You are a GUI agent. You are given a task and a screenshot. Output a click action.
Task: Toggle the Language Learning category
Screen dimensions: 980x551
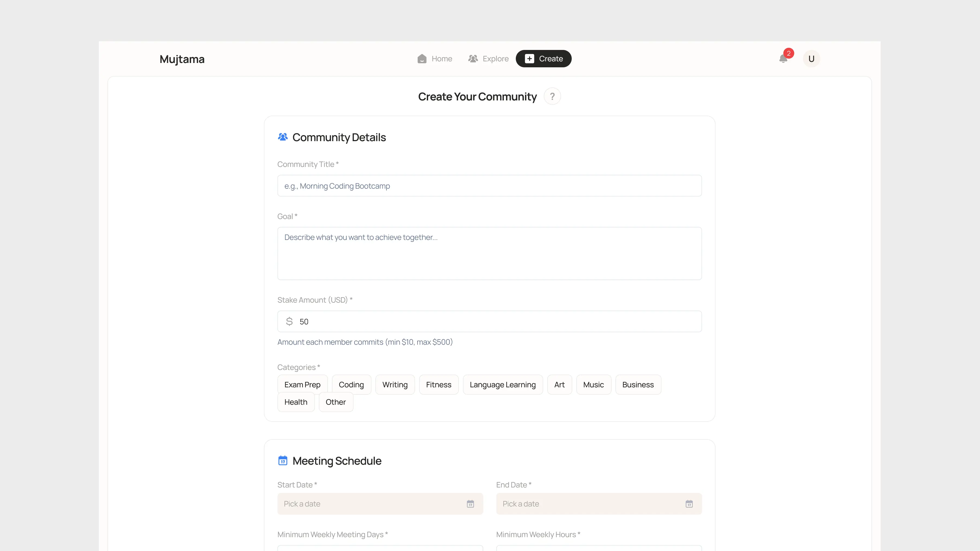click(x=502, y=385)
